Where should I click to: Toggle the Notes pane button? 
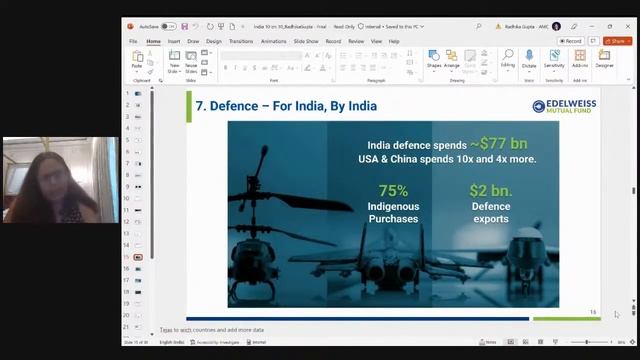pyautogui.click(x=488, y=342)
